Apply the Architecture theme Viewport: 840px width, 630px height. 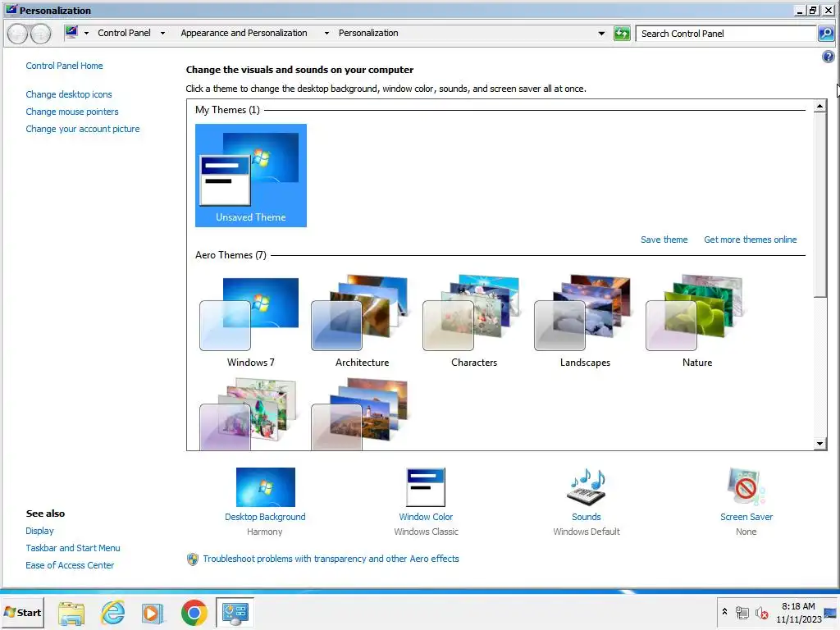click(x=362, y=322)
